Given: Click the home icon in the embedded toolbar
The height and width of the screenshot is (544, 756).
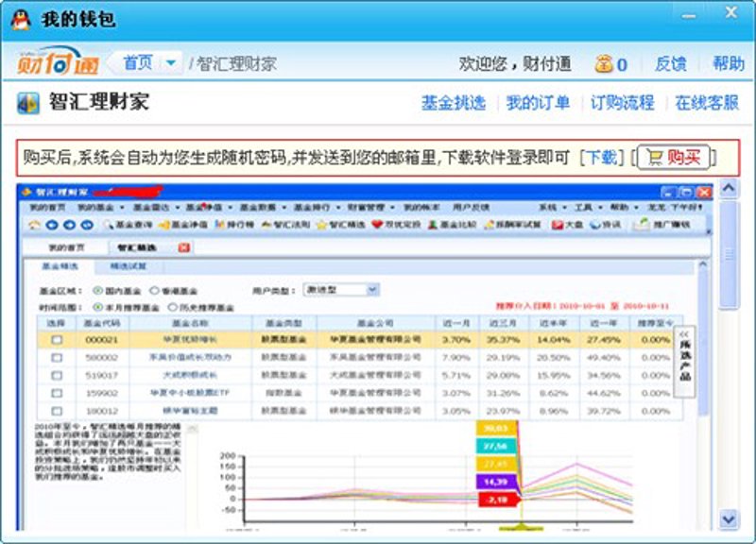Looking at the screenshot, I should coord(35,225).
